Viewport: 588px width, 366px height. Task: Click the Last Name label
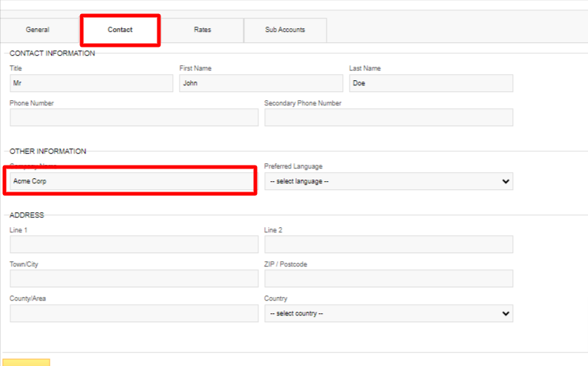365,68
